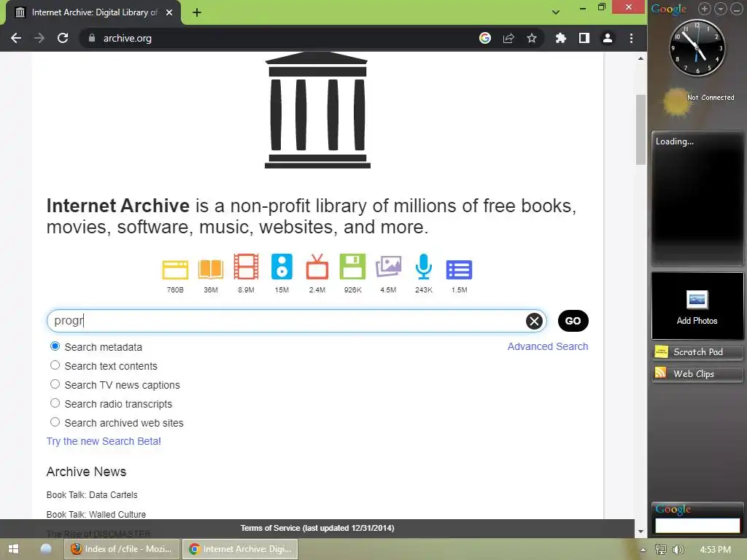This screenshot has height=560, width=747.
Task: Open the Audio speaker icon (15M)
Action: tap(282, 267)
